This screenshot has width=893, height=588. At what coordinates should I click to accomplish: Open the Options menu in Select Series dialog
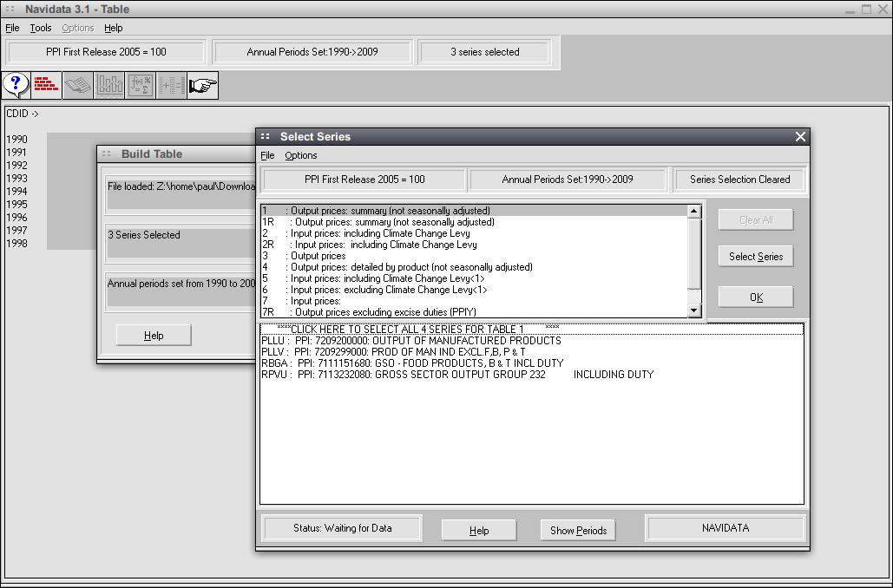300,155
